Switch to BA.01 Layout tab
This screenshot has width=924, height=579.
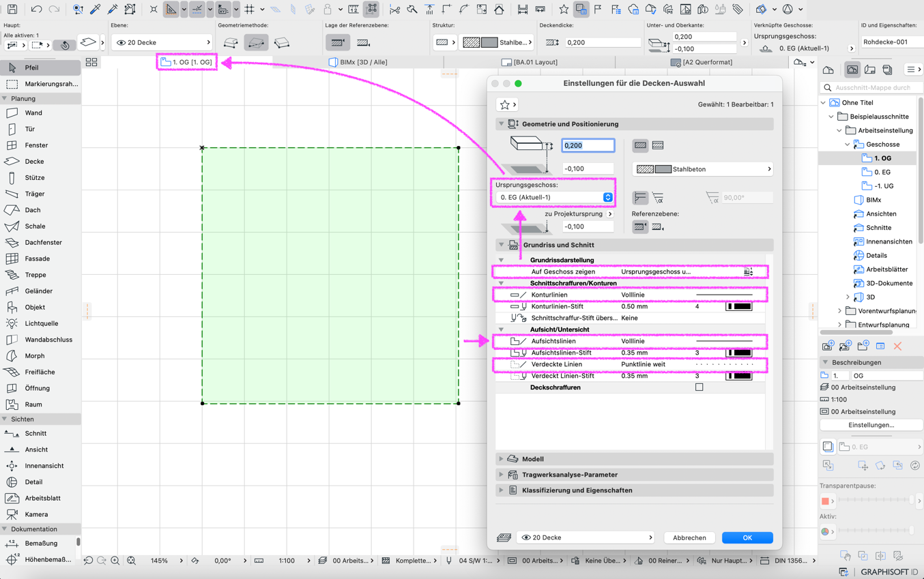(530, 62)
